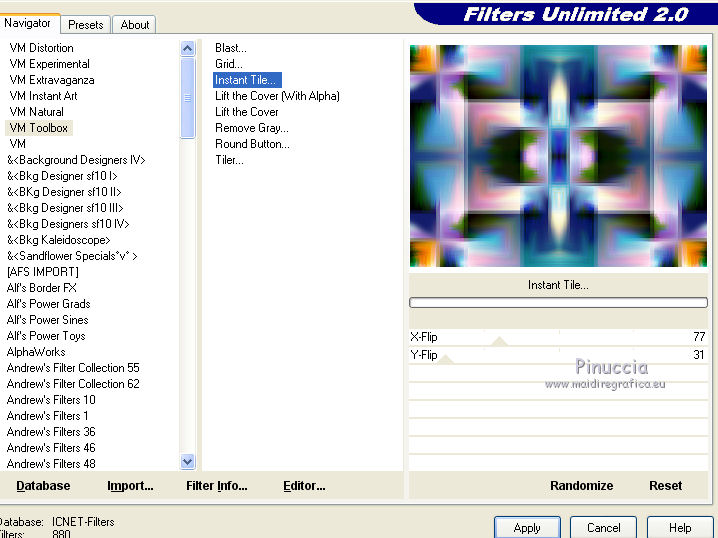Select &<Bkg Designers sf10 IV> category
Viewport: 718px width, 538px height.
[68, 224]
